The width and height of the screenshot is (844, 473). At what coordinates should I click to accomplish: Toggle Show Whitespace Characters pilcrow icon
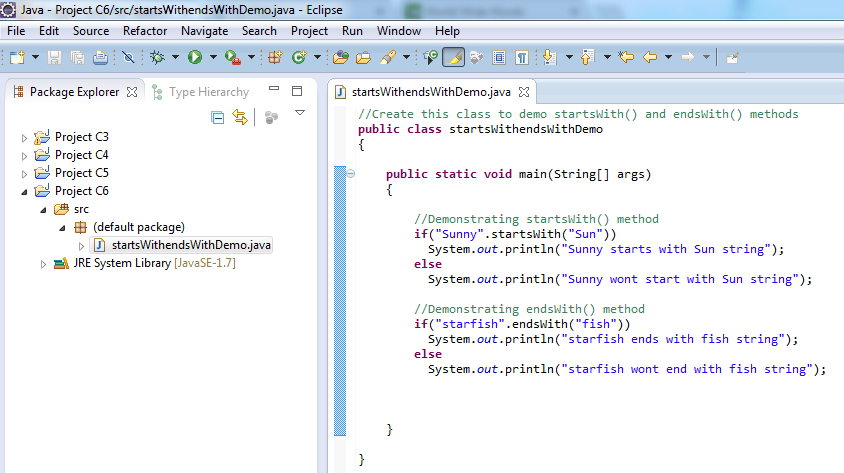point(522,57)
